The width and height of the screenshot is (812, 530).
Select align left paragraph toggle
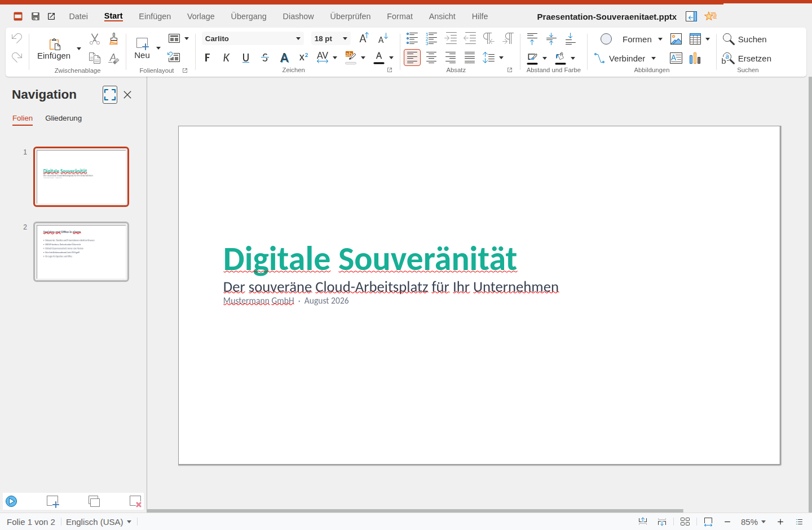[x=412, y=58]
